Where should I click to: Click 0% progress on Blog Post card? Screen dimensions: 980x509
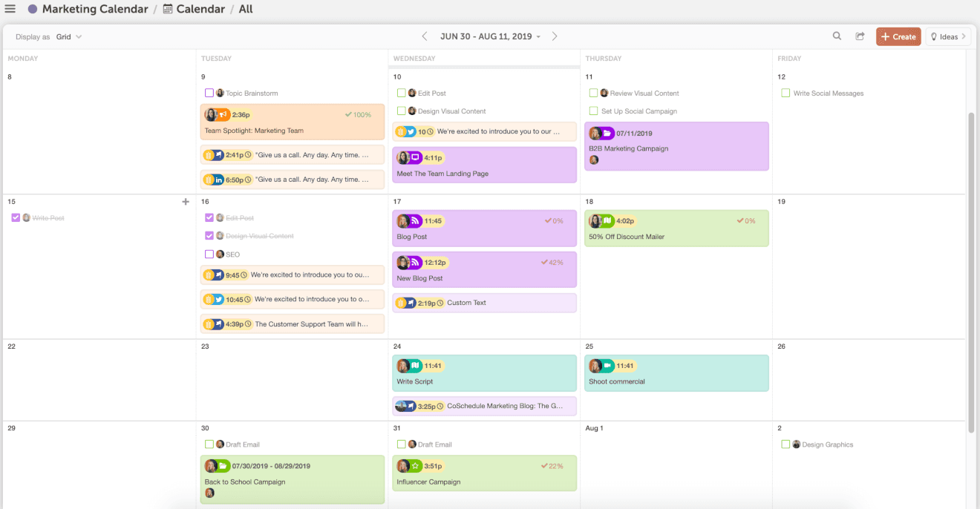pyautogui.click(x=554, y=221)
